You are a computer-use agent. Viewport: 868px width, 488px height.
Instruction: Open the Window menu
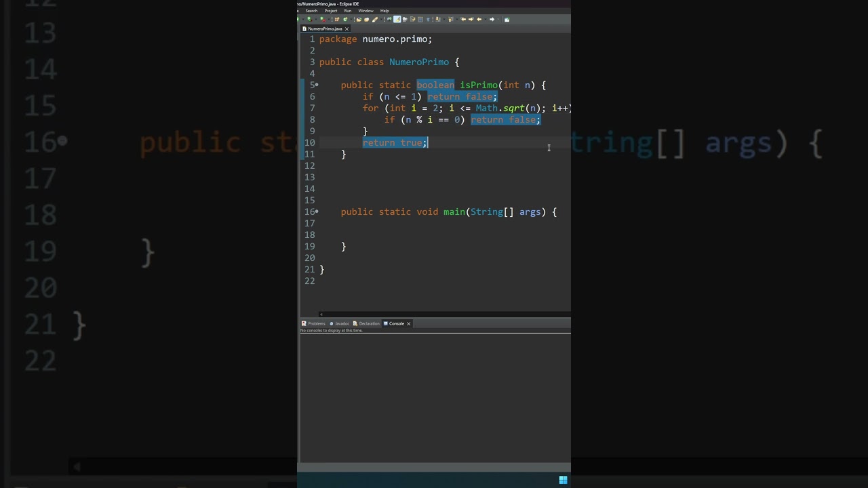pyautogui.click(x=366, y=11)
